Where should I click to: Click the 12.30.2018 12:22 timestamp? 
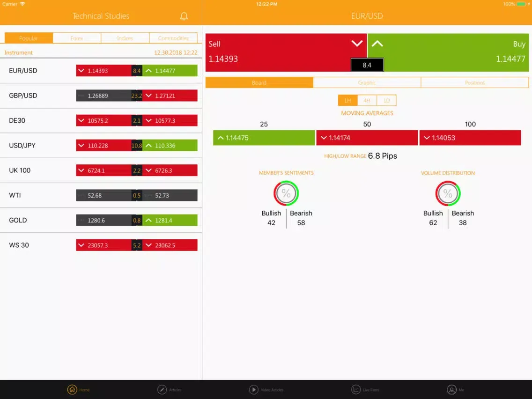tap(176, 52)
